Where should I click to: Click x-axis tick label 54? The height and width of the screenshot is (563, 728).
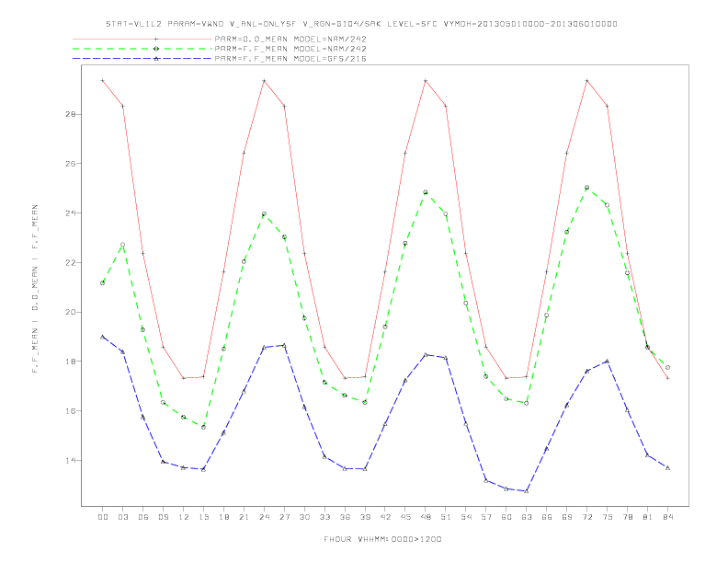pyautogui.click(x=466, y=517)
